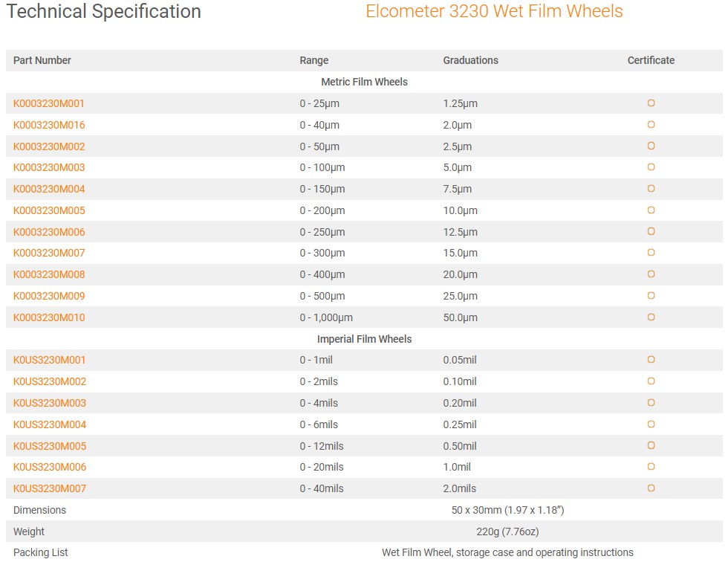This screenshot has height=562, width=728.
Task: Click certificate circle for K0US3230M001
Action: click(x=651, y=360)
